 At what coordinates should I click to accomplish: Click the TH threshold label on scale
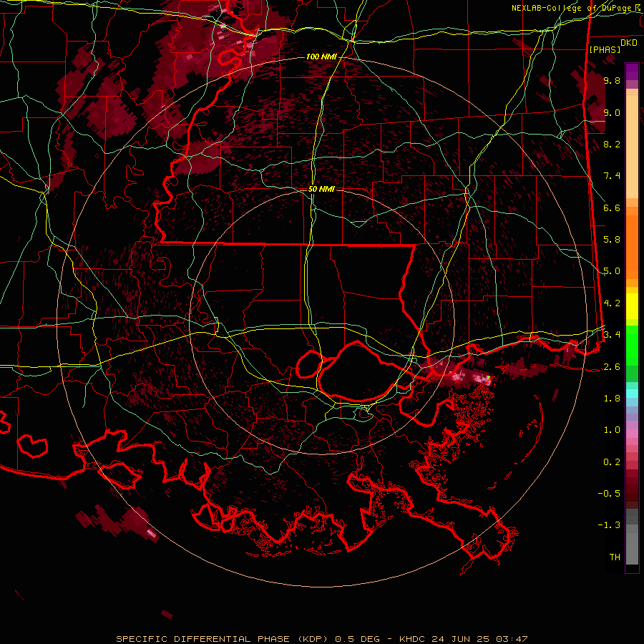pyautogui.click(x=615, y=557)
